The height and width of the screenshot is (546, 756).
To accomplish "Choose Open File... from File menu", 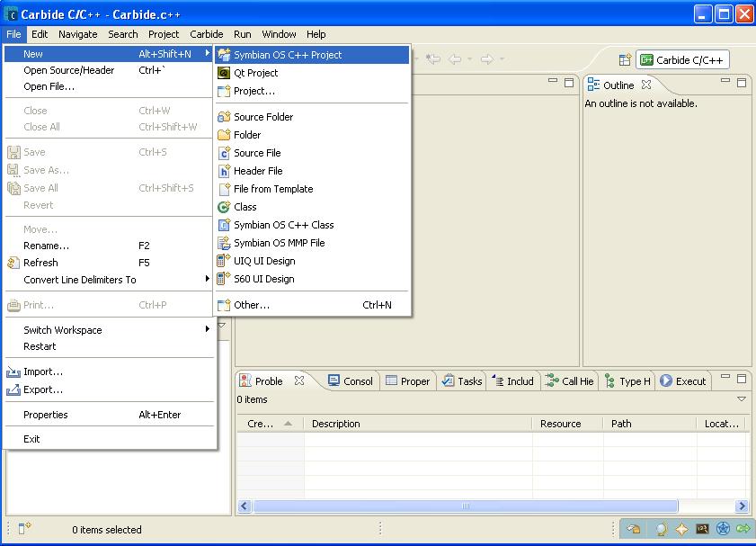I will point(109,87).
